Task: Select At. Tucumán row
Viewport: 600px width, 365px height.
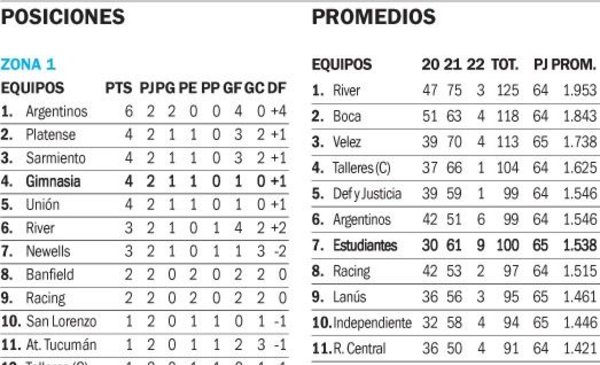Action: pyautogui.click(x=144, y=345)
